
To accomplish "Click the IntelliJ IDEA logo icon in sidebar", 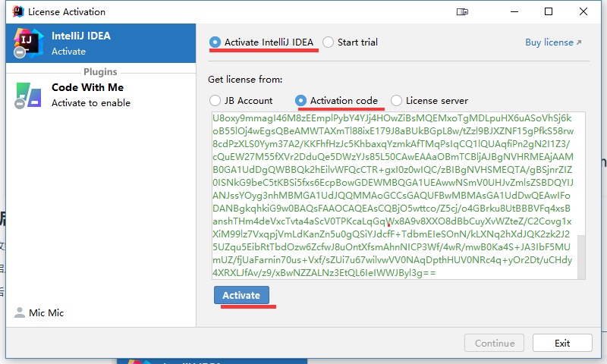I will 27,42.
